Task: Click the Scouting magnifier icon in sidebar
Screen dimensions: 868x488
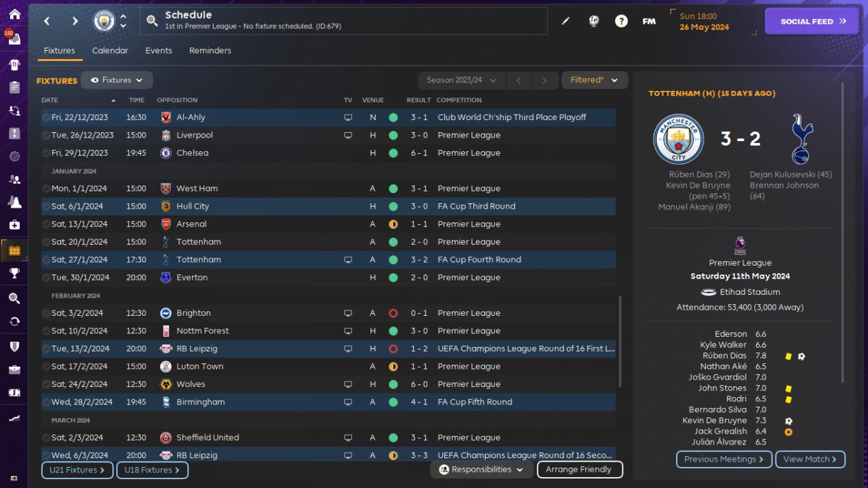Action: tap(14, 298)
